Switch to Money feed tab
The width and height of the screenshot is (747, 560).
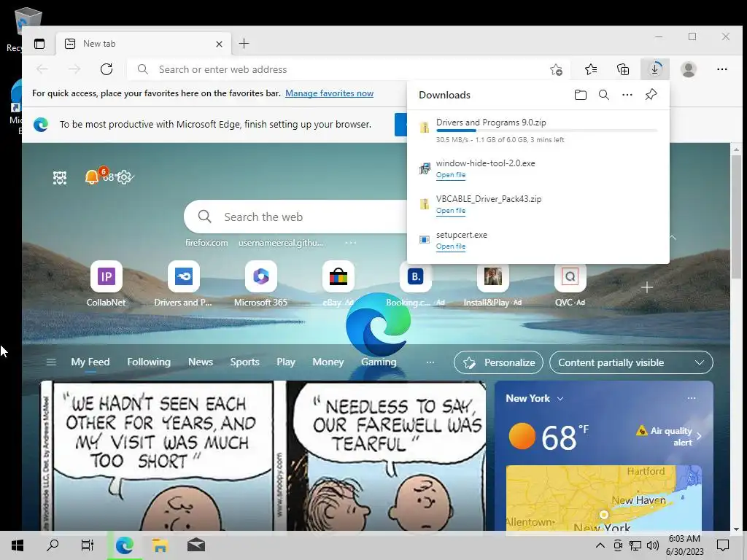click(328, 362)
